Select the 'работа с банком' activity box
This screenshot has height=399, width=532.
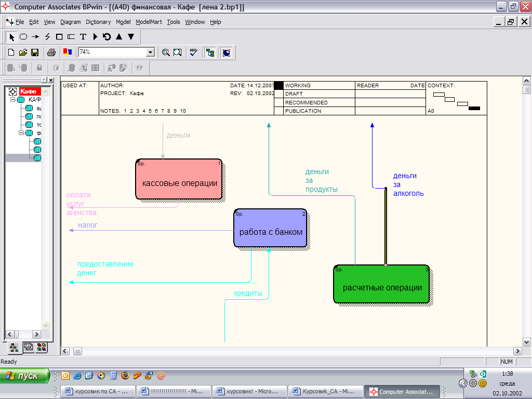[x=270, y=229]
